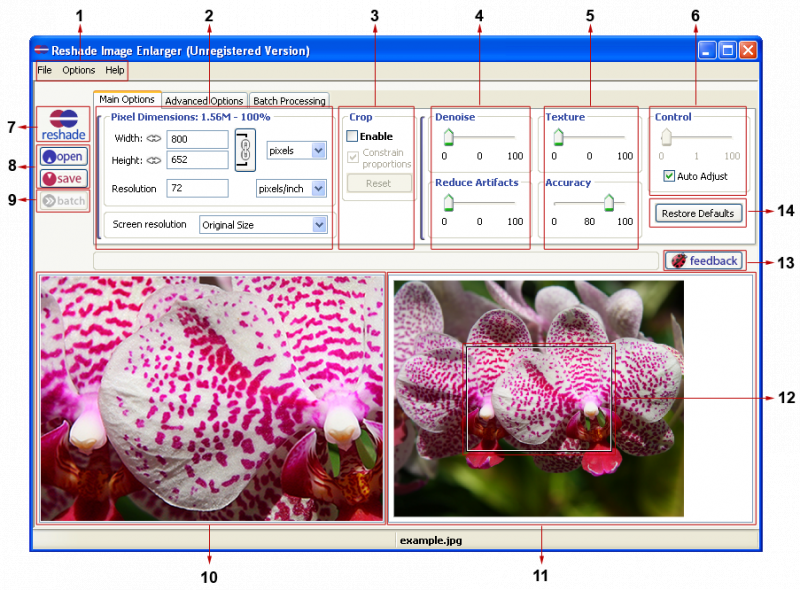Maximize the Reshade window

click(728, 50)
